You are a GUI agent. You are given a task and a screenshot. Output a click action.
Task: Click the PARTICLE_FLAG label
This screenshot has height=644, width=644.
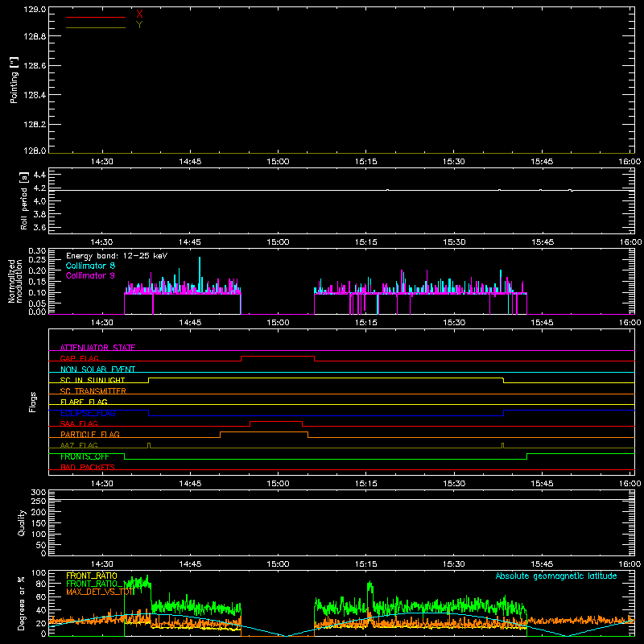click(90, 434)
